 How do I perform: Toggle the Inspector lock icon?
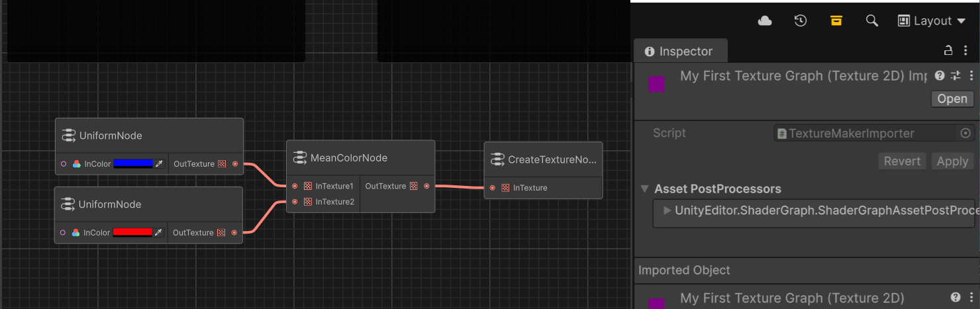click(x=948, y=50)
